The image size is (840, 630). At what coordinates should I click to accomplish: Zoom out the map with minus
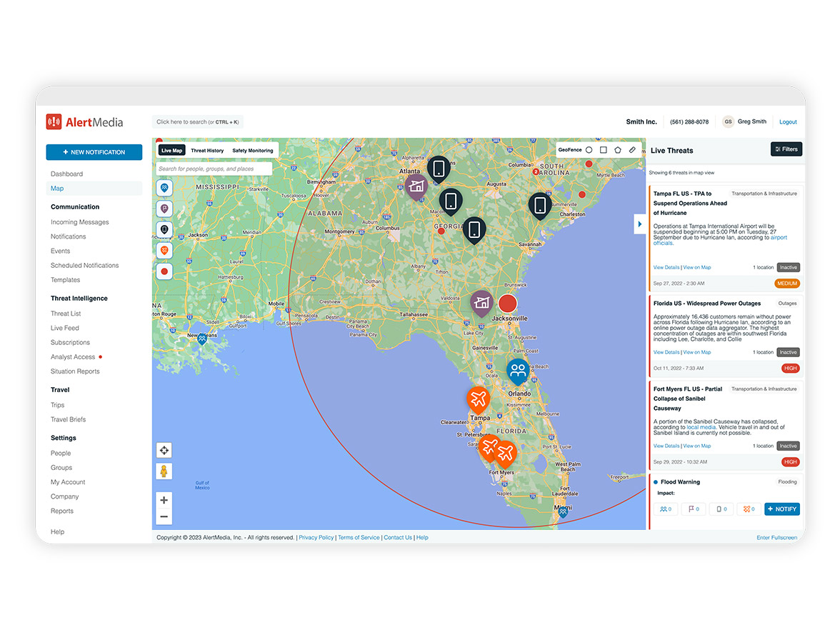coord(164,516)
